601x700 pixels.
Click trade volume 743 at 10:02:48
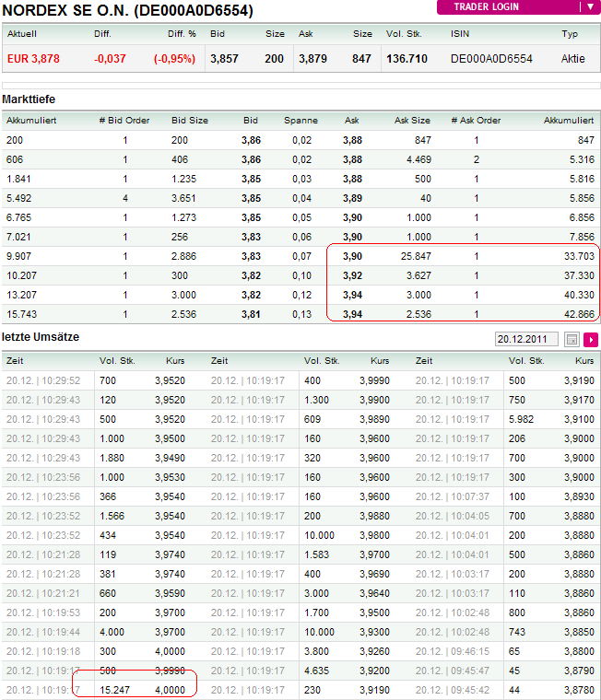517,632
